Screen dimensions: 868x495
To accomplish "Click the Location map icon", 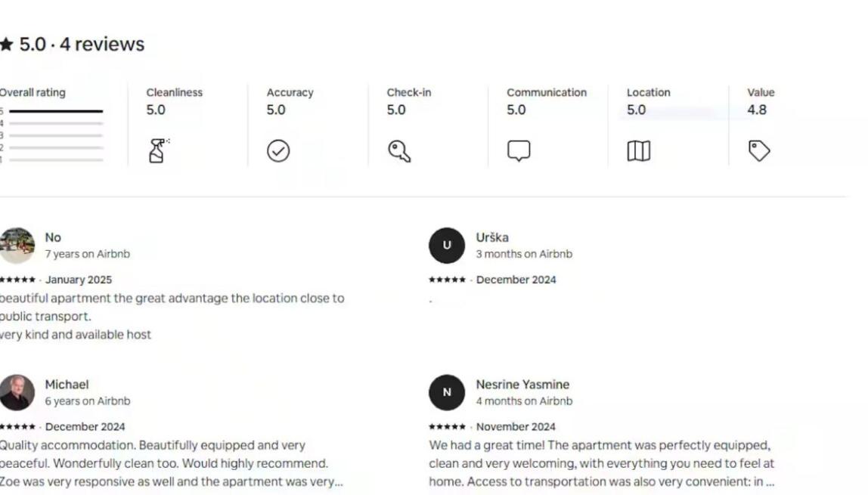I will pyautogui.click(x=638, y=151).
